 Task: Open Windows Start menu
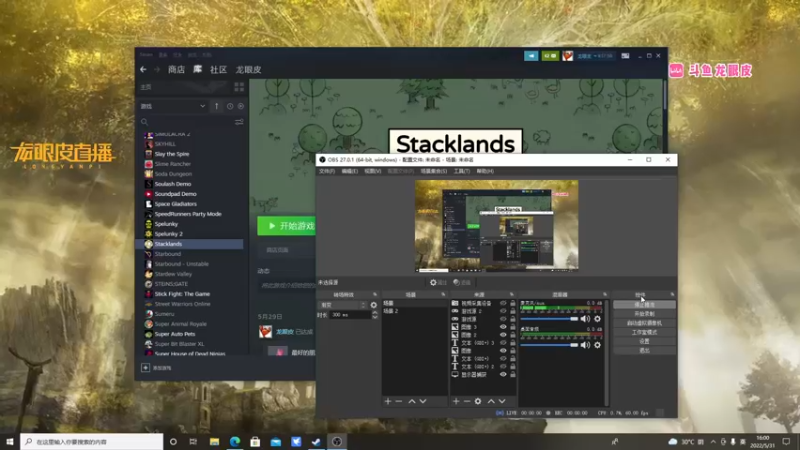(10, 441)
